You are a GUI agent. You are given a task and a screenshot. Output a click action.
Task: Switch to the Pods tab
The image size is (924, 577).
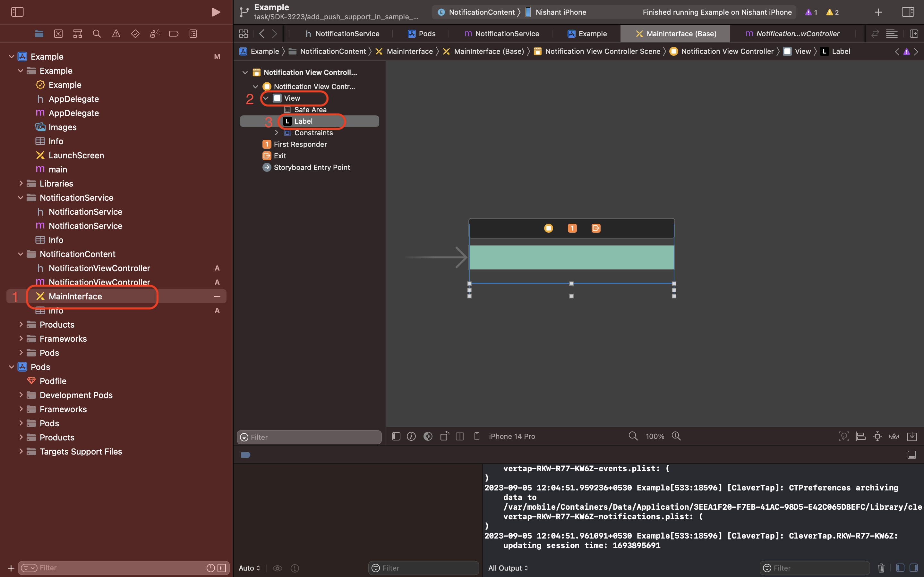(x=422, y=34)
